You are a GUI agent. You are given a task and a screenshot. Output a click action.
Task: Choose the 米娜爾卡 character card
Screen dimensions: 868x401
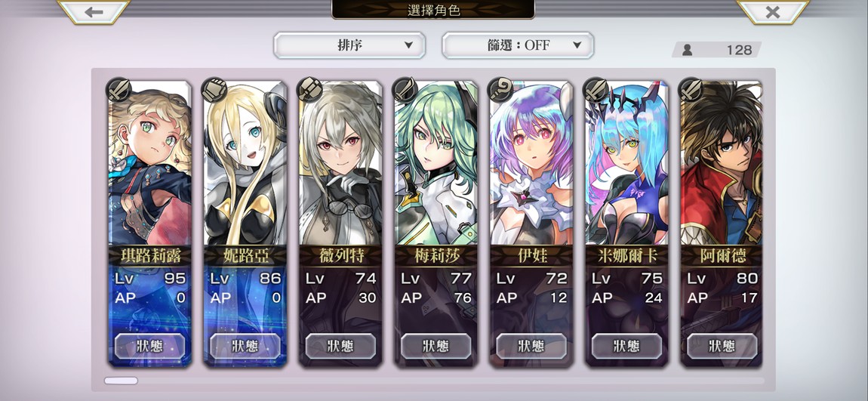[626, 224]
